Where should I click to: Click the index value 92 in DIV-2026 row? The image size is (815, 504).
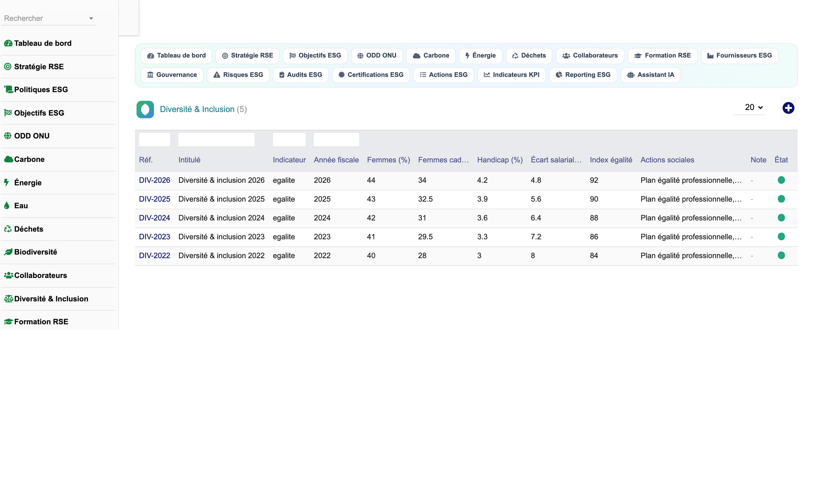(x=594, y=180)
